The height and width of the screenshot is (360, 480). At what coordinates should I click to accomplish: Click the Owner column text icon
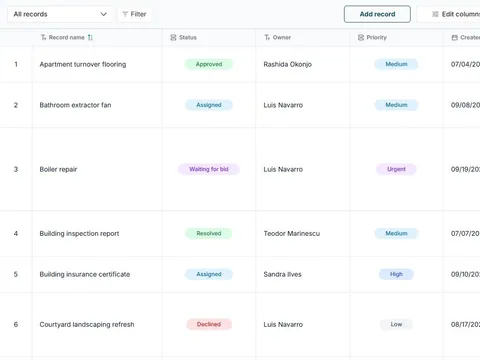pos(267,37)
